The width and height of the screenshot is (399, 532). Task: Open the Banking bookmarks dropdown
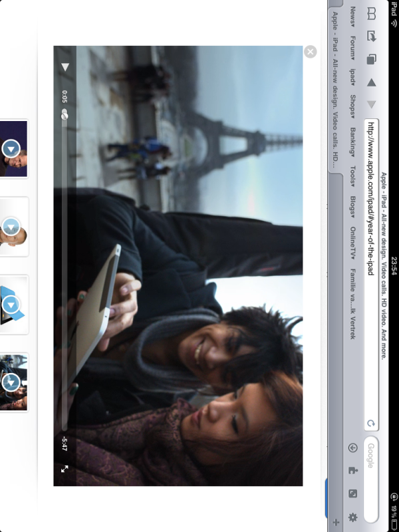[353, 142]
